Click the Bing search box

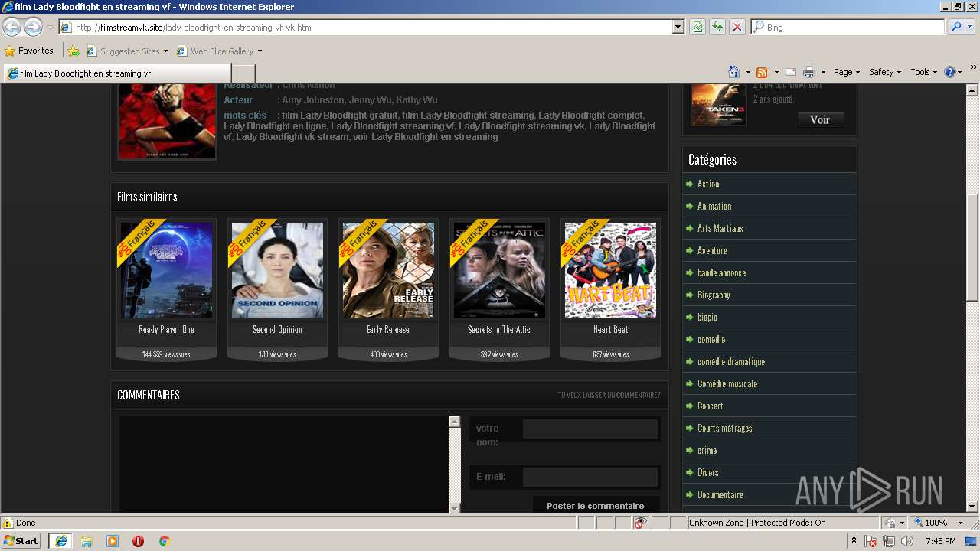848,27
